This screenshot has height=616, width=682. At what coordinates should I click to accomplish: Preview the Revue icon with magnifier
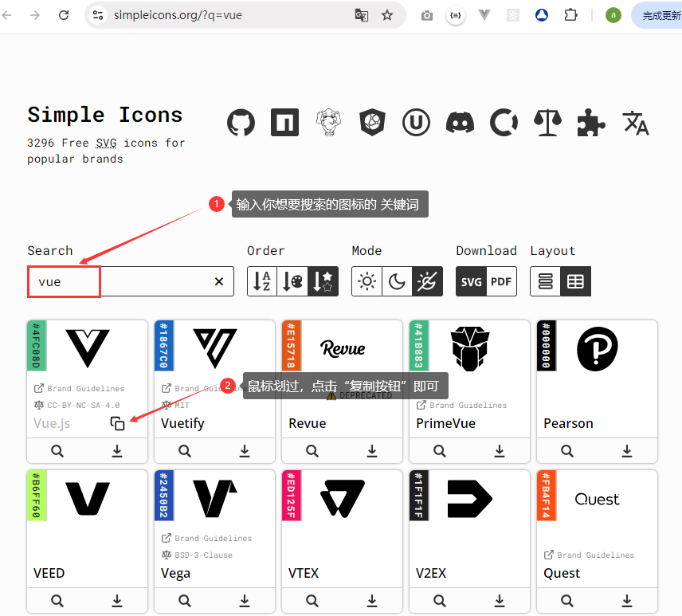pyautogui.click(x=312, y=451)
